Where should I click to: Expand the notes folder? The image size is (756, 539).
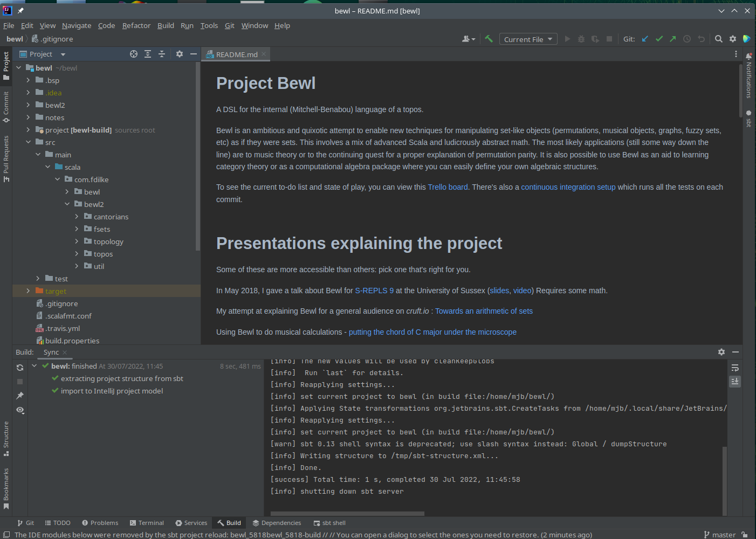pyautogui.click(x=28, y=118)
